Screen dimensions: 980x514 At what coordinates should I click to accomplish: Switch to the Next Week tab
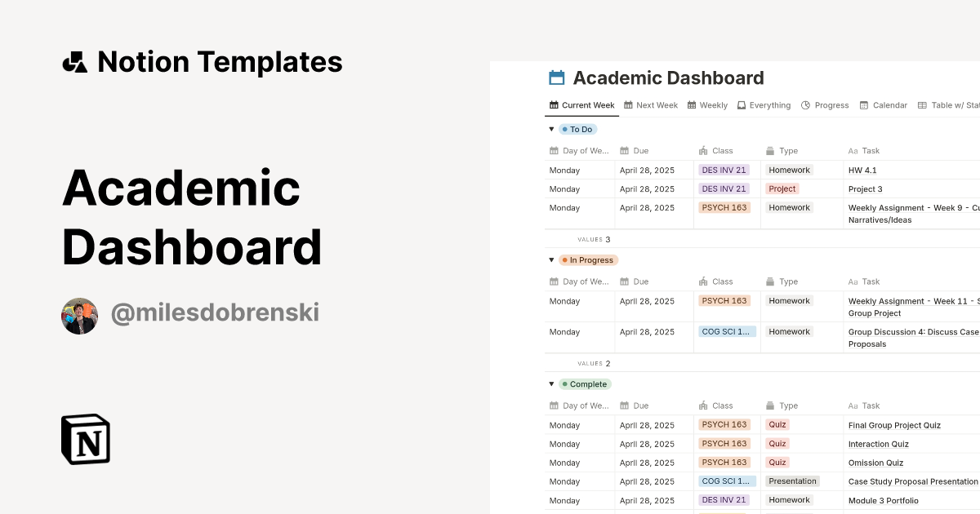(656, 105)
